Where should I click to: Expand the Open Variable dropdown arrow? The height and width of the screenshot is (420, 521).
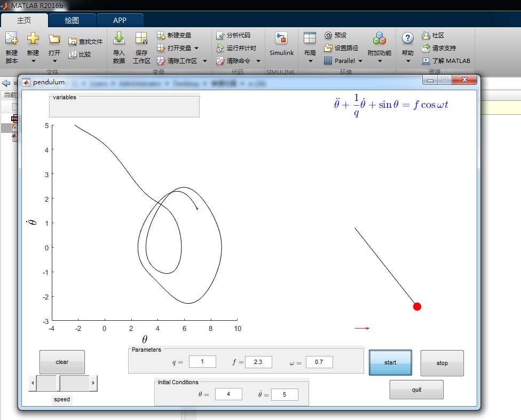(x=196, y=48)
